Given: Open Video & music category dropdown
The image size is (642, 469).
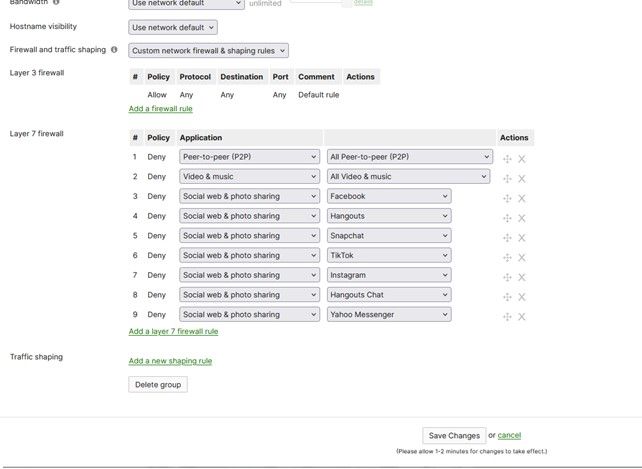Looking at the screenshot, I should coord(249,177).
